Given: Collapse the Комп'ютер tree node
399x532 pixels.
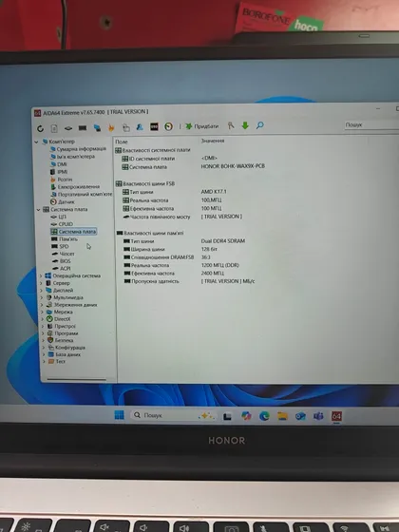Looking at the screenshot, I should 37,142.
